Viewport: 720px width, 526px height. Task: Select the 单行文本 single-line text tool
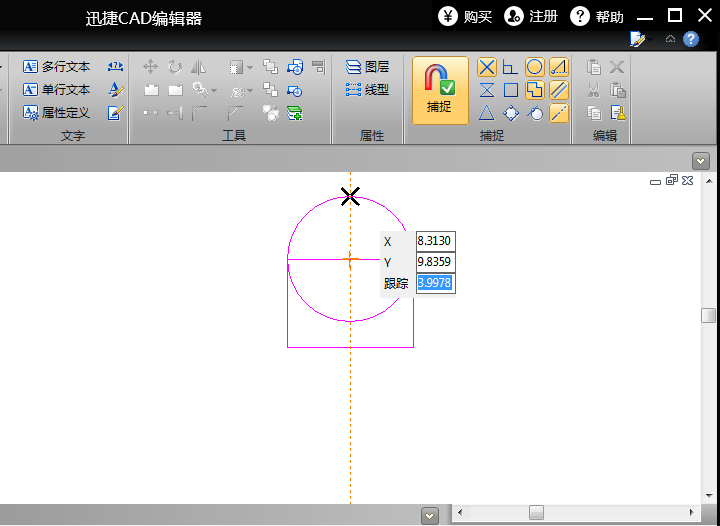point(57,90)
